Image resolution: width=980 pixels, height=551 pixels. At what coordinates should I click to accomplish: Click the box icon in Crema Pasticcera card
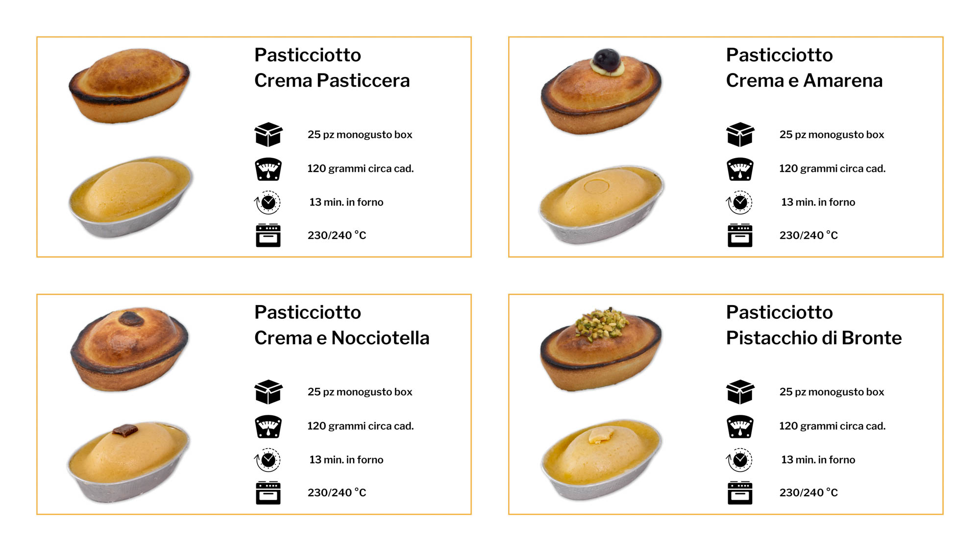coord(268,135)
